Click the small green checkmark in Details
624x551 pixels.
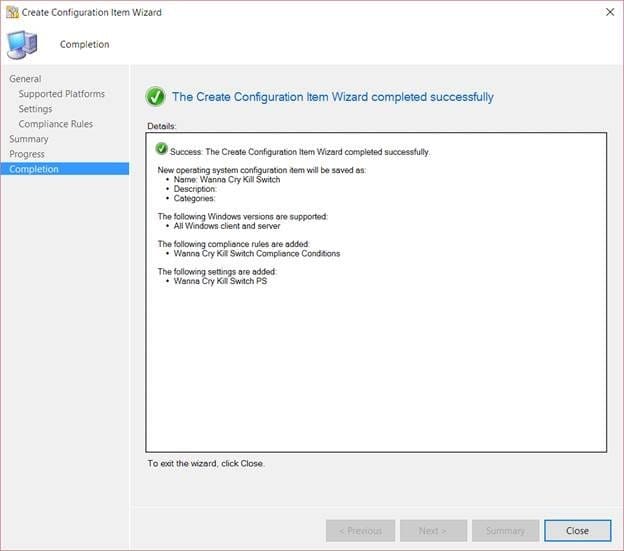(162, 149)
